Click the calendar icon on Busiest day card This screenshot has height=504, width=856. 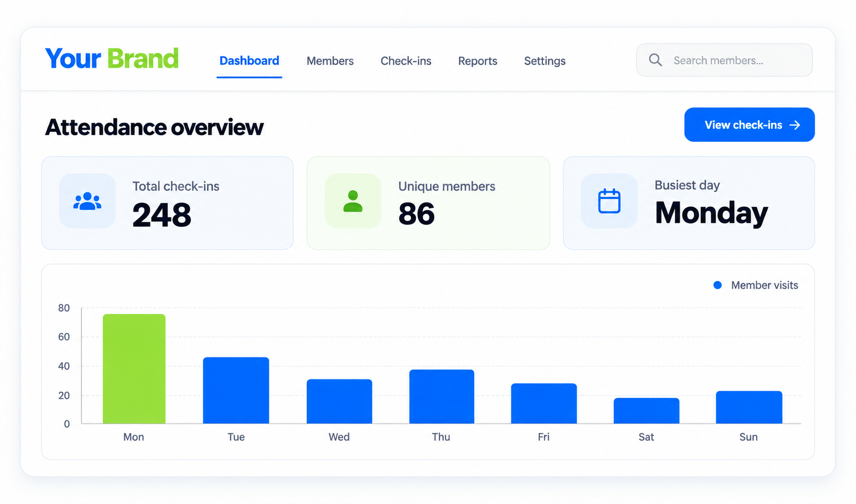pyautogui.click(x=609, y=201)
